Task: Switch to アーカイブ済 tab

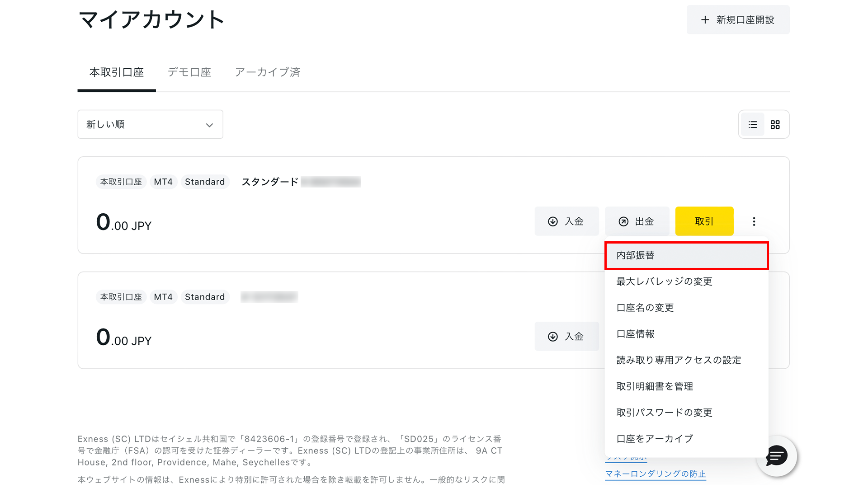Action: [x=268, y=72]
